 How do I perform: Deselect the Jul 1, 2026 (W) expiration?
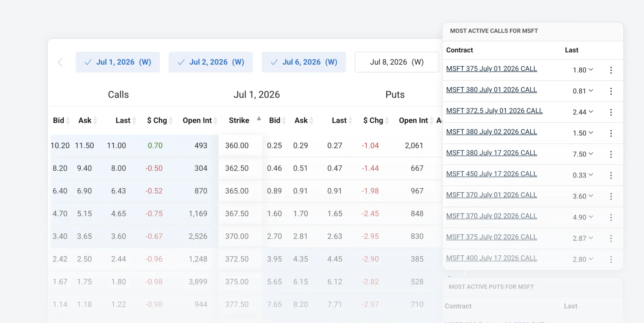(118, 62)
